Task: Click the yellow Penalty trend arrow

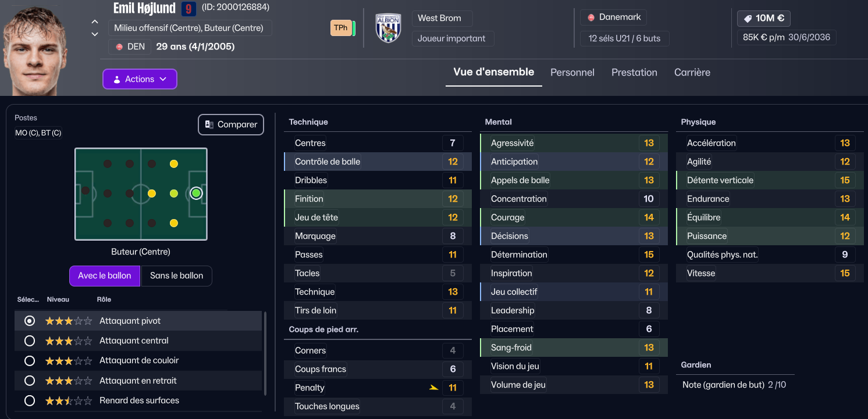Action: 433,388
